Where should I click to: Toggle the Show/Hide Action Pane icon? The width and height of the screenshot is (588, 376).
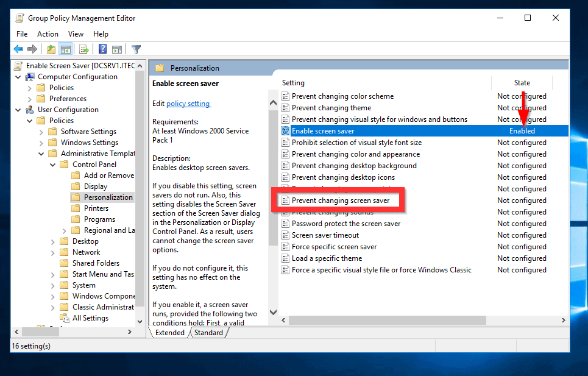click(x=118, y=49)
